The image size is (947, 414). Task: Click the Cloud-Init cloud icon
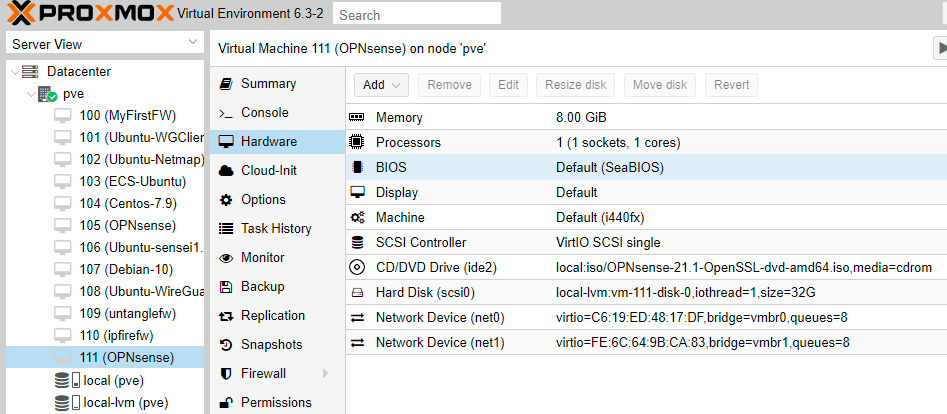click(226, 171)
